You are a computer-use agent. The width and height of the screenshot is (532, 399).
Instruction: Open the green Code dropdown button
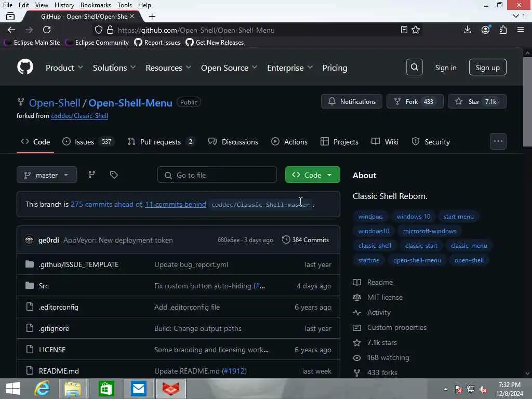pos(312,175)
